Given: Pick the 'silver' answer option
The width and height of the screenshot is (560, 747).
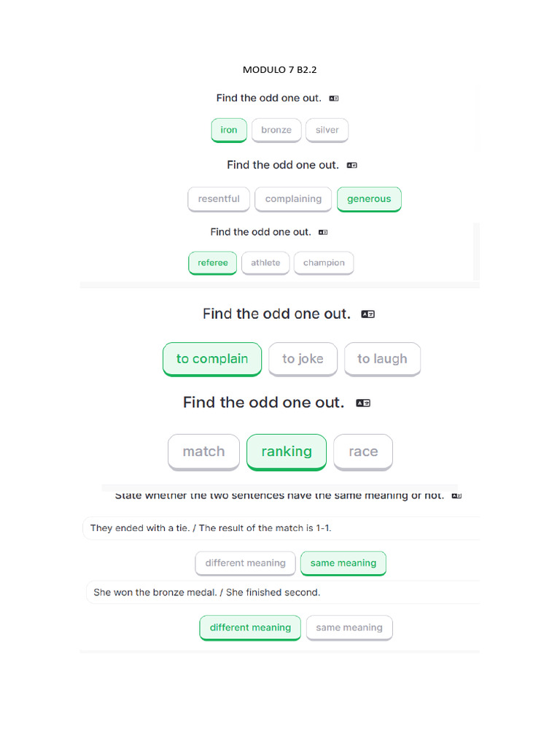Looking at the screenshot, I should pos(327,130).
